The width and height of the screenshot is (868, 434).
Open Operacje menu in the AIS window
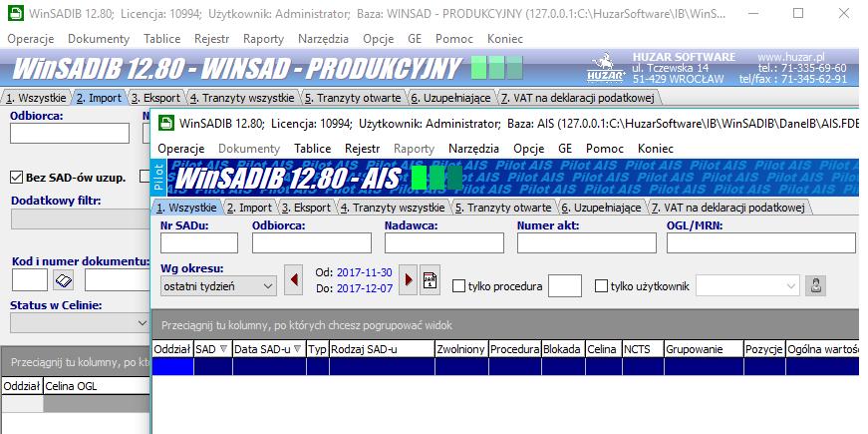pyautogui.click(x=181, y=149)
